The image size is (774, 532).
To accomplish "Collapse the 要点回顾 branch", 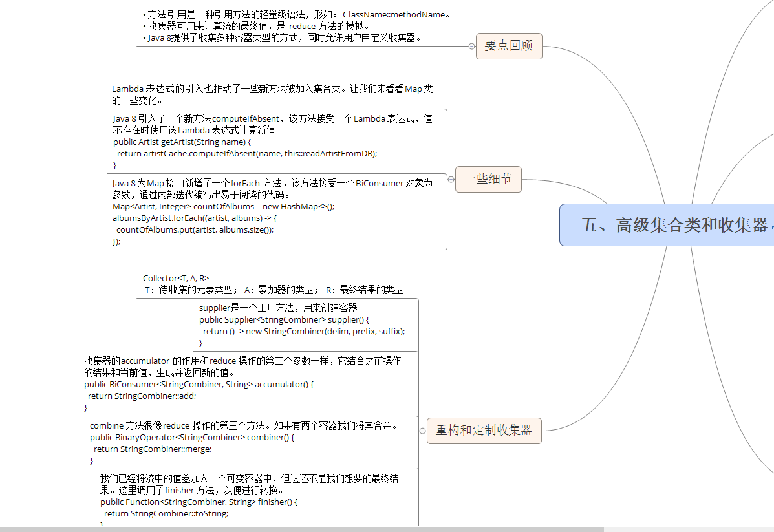I will (x=471, y=46).
